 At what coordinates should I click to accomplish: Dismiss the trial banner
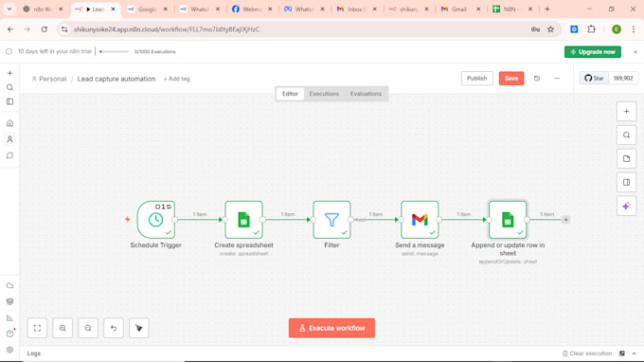(x=635, y=52)
